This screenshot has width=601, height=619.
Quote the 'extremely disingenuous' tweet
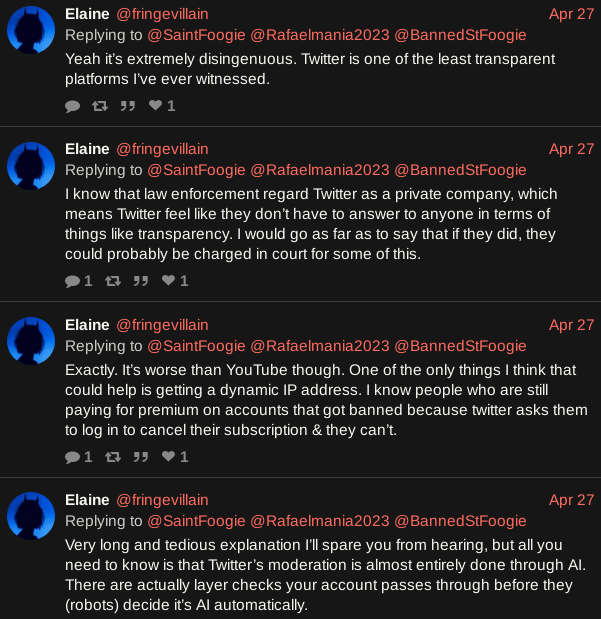(128, 106)
